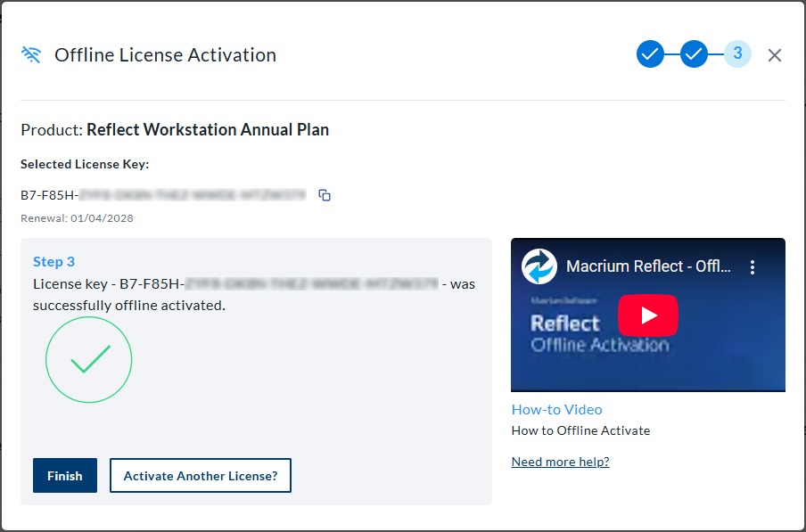This screenshot has width=806, height=532.
Task: Close the Offline License Activation dialog
Action: (774, 54)
